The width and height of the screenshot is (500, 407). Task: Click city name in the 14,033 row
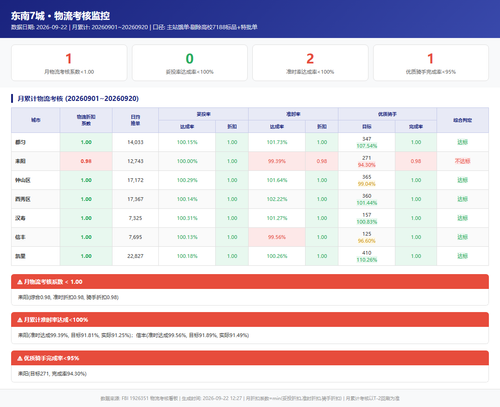[20, 142]
